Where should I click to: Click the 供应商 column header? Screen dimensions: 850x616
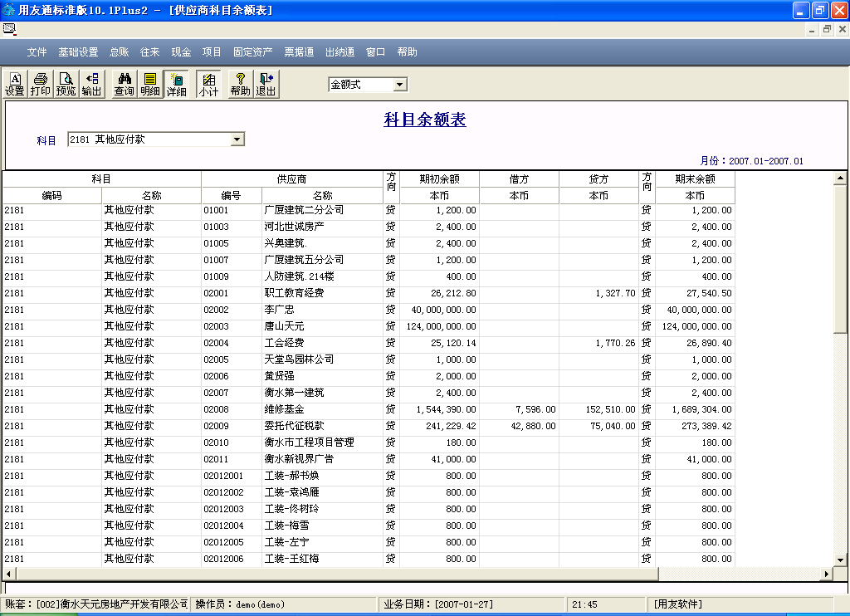[291, 179]
